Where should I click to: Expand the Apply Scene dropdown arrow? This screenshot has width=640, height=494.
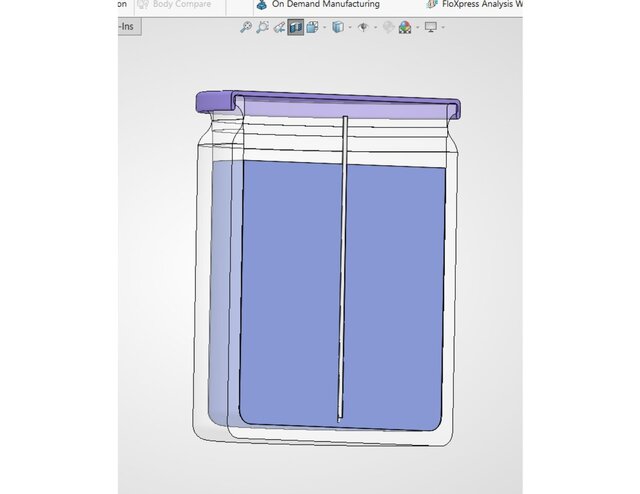tap(416, 27)
